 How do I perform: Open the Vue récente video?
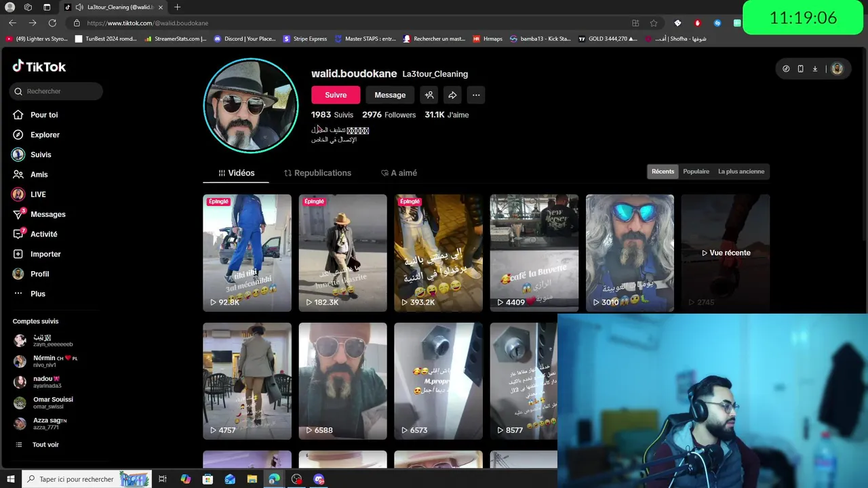pyautogui.click(x=726, y=253)
